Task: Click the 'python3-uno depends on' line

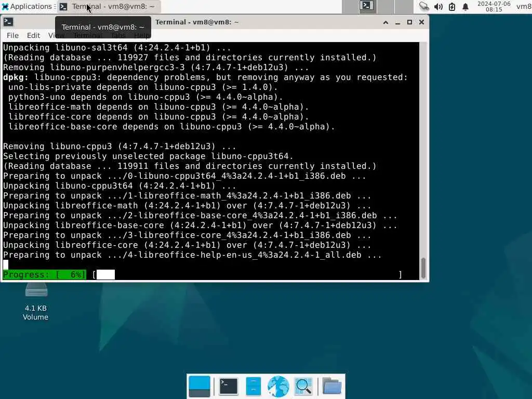Action: 145,97
